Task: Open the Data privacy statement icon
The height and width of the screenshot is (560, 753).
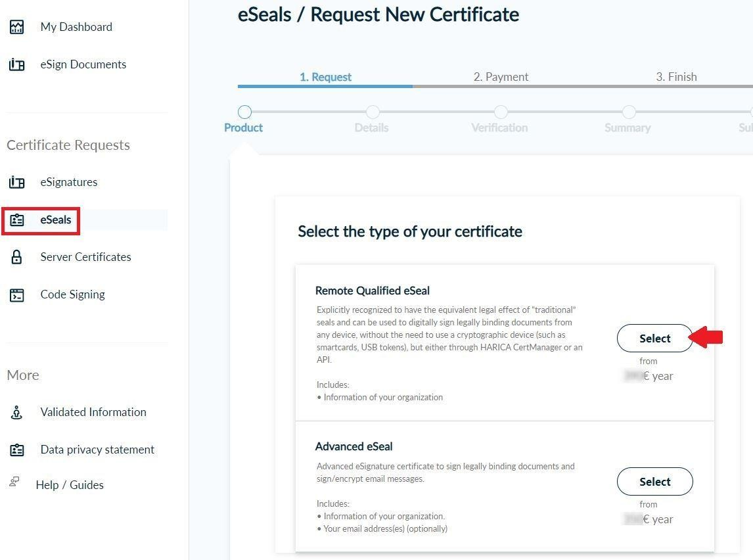Action: click(x=16, y=450)
